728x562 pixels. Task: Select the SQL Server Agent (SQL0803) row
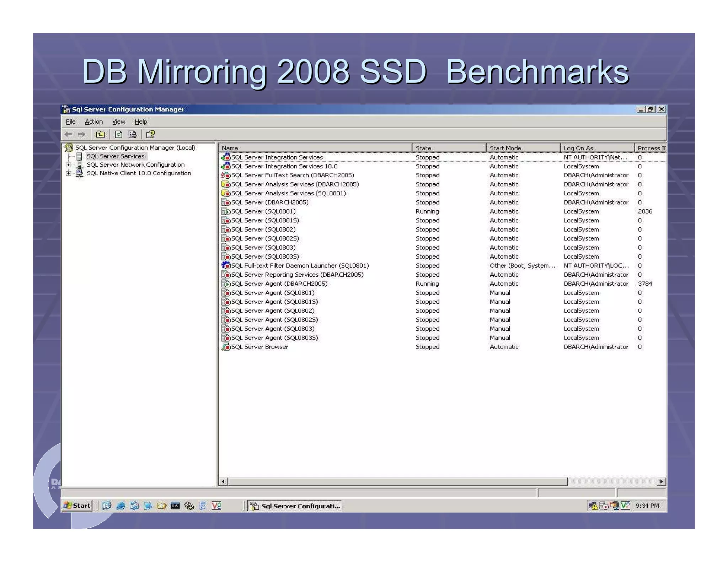point(443,329)
